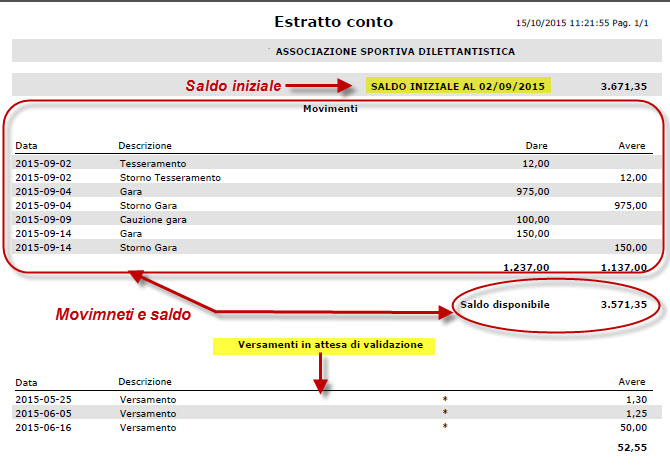The width and height of the screenshot is (670, 467).
Task: Click the Avere amount 975,00
Action: click(x=631, y=206)
